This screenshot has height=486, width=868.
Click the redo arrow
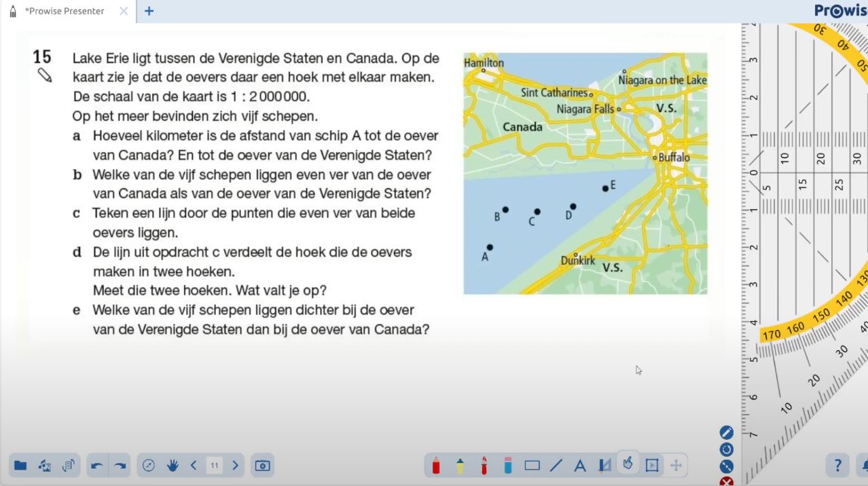[x=120, y=466]
